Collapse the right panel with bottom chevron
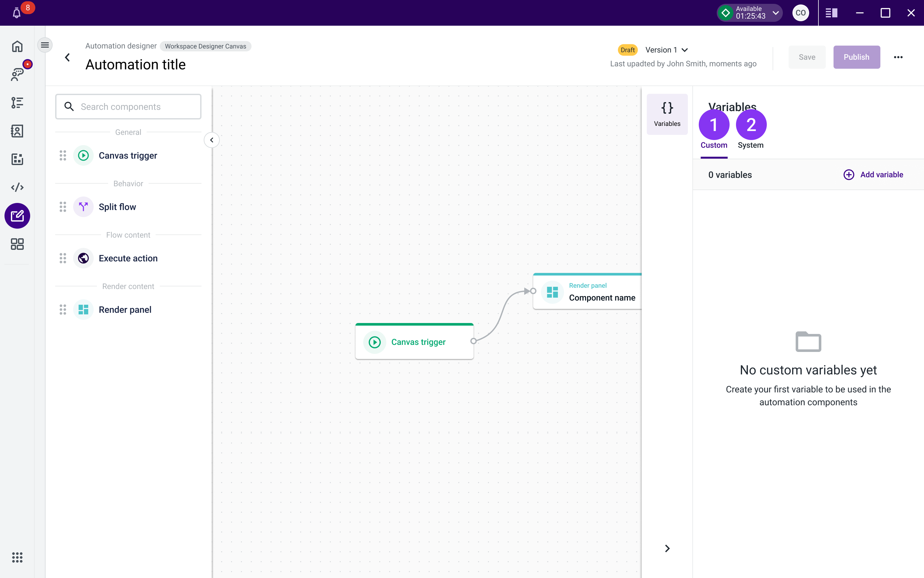 point(667,548)
